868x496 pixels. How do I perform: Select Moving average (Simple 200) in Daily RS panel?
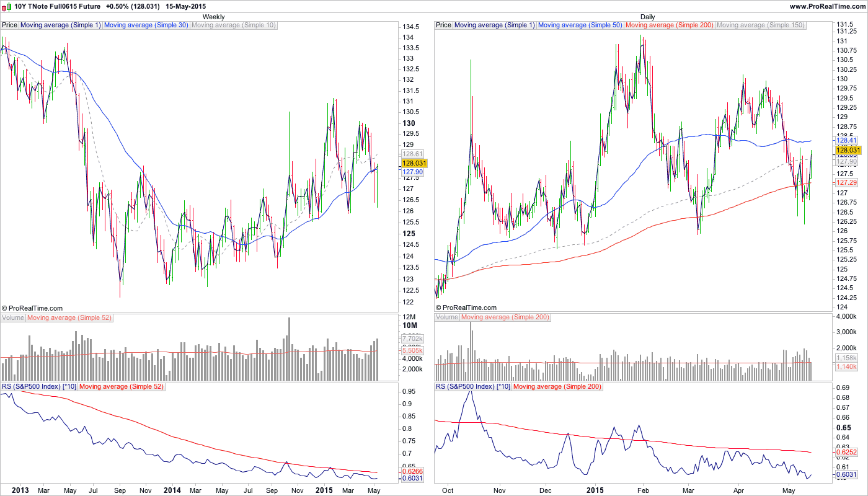pyautogui.click(x=558, y=387)
